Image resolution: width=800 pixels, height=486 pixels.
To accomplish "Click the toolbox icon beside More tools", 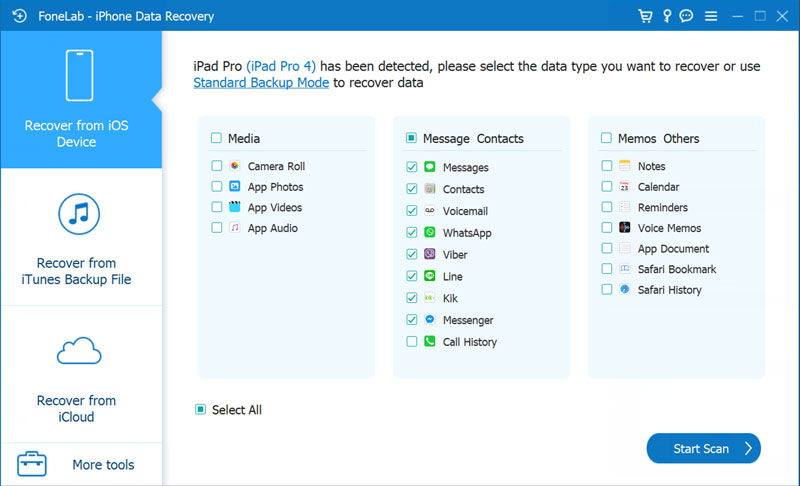I will [32, 464].
